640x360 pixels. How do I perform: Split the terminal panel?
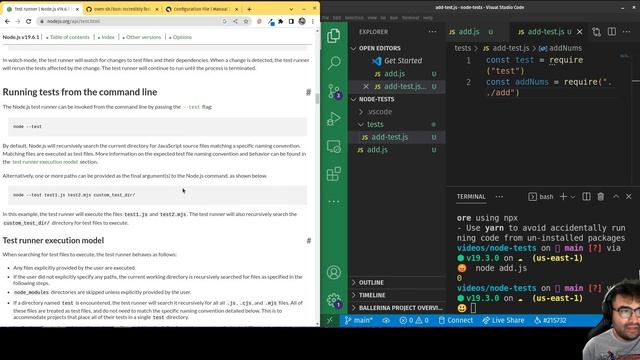point(586,196)
